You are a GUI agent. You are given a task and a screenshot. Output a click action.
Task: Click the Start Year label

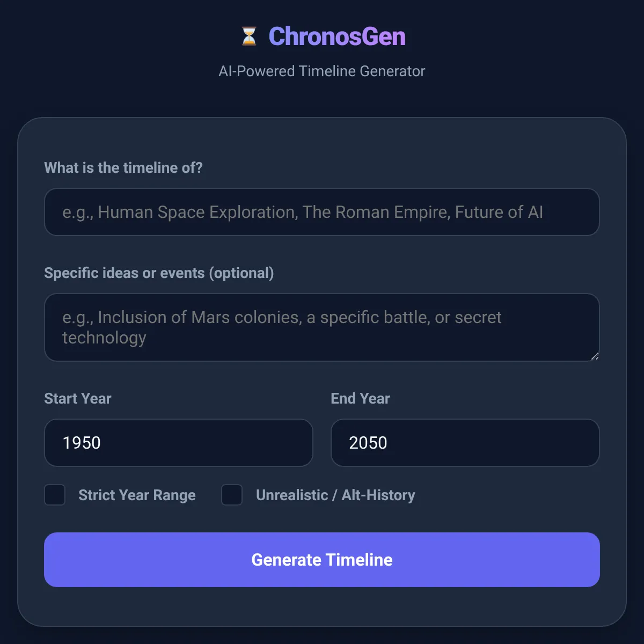click(x=78, y=399)
